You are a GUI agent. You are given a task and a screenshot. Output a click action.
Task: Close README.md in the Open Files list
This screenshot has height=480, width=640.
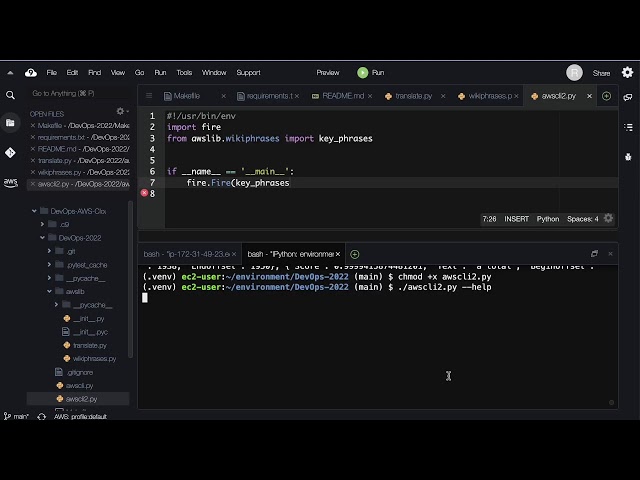tap(33, 149)
